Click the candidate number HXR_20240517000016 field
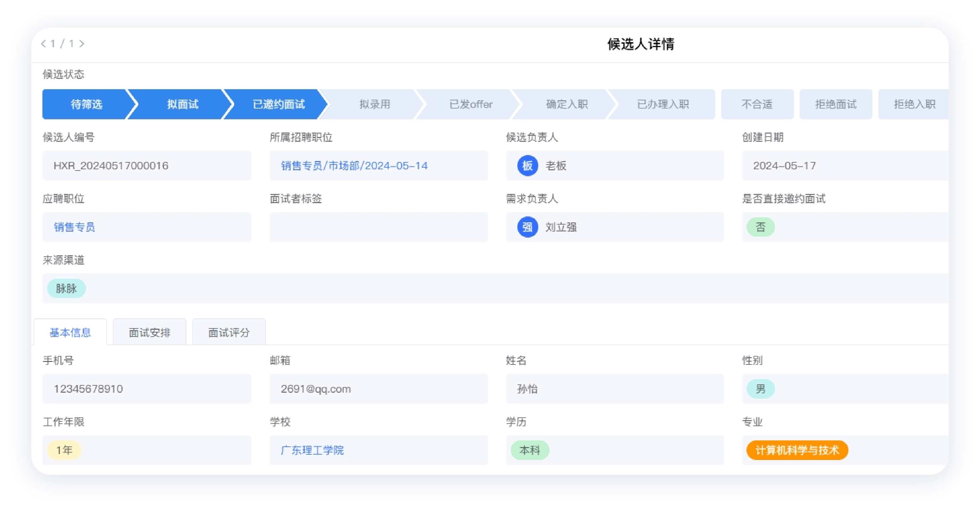 [147, 165]
